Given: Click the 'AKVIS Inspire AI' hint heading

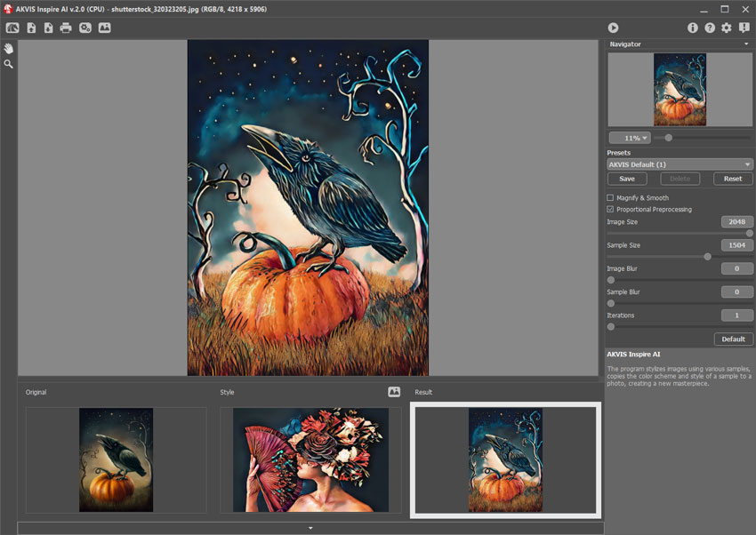Looking at the screenshot, I should pos(633,355).
